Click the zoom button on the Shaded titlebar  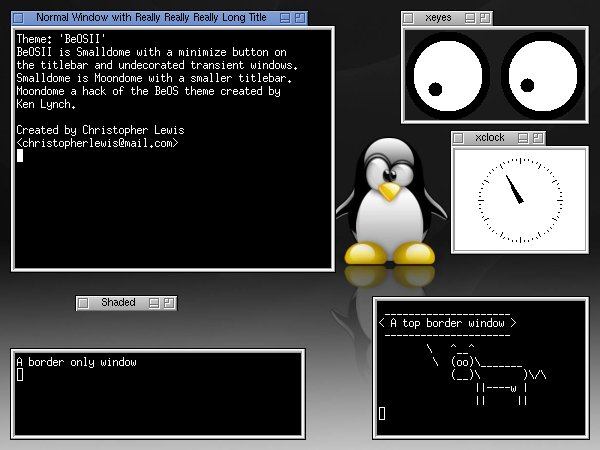pos(169,303)
